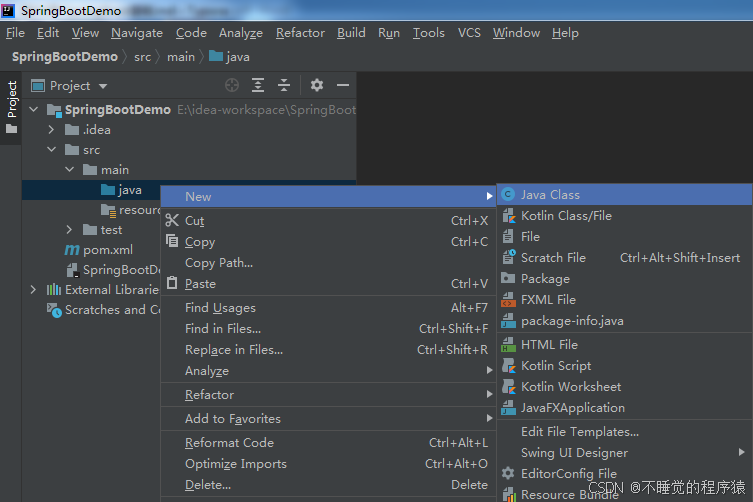Open the VCS menu

tap(469, 33)
